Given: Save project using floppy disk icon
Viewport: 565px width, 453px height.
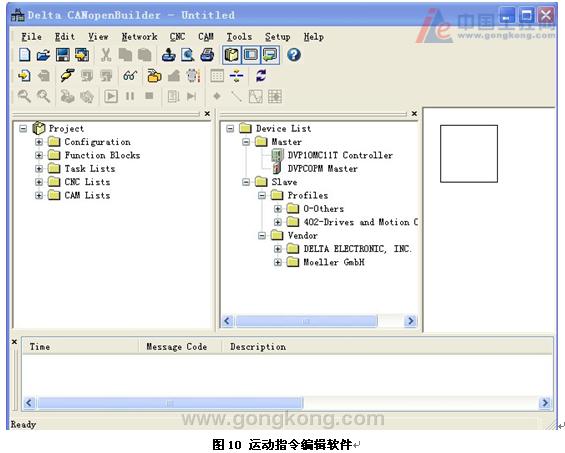Looking at the screenshot, I should (x=63, y=55).
